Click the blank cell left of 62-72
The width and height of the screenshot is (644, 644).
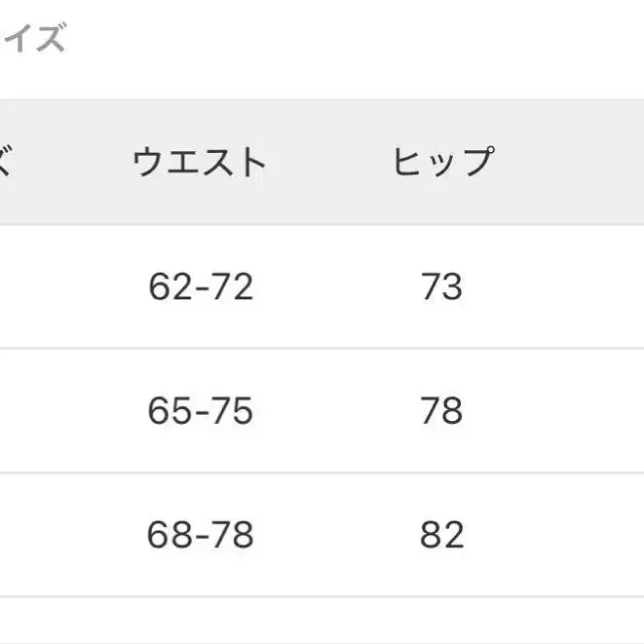(x=49, y=286)
